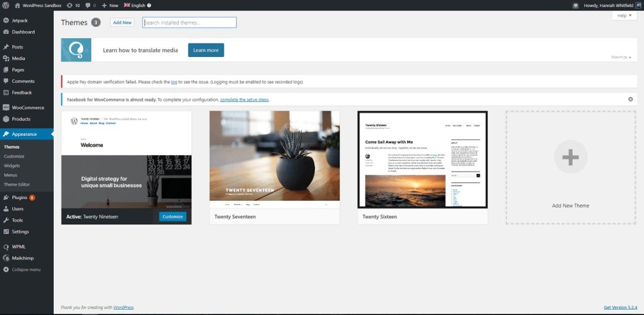Click the language help question mark icon
Viewport: 644px width, 315px height.
[149, 5]
